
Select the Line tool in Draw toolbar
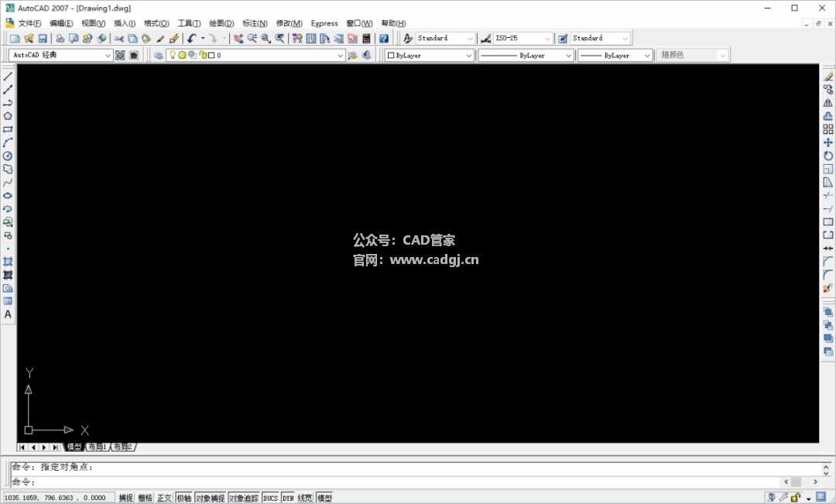[8, 77]
